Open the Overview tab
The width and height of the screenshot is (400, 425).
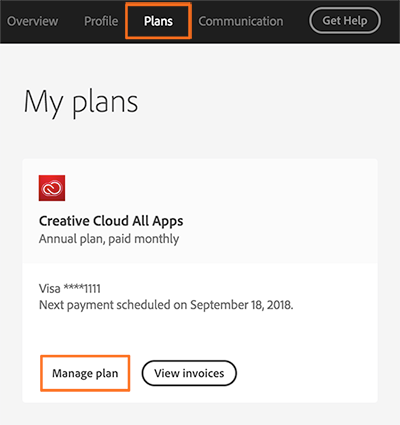(32, 21)
